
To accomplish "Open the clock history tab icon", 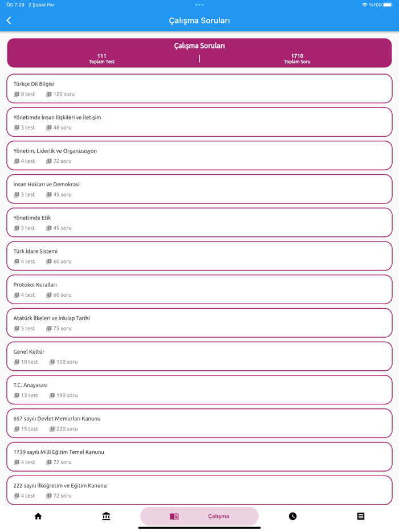I will 292,516.
